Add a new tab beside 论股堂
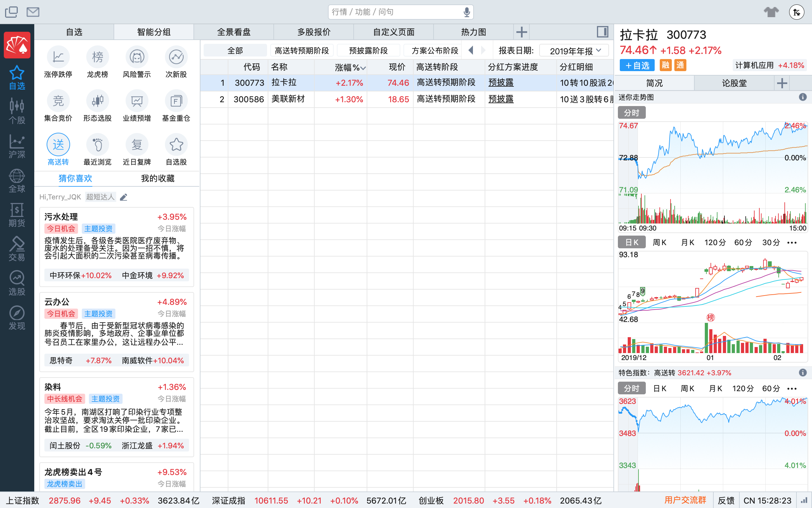 (782, 83)
